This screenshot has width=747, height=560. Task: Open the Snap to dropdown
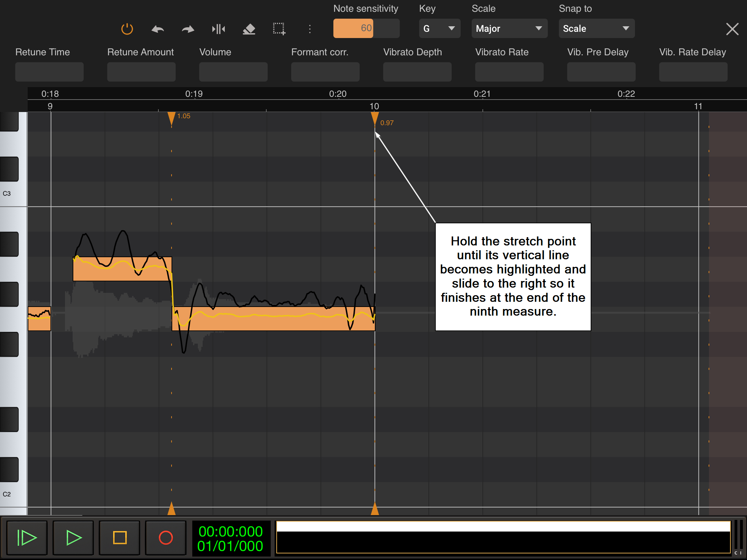(596, 28)
